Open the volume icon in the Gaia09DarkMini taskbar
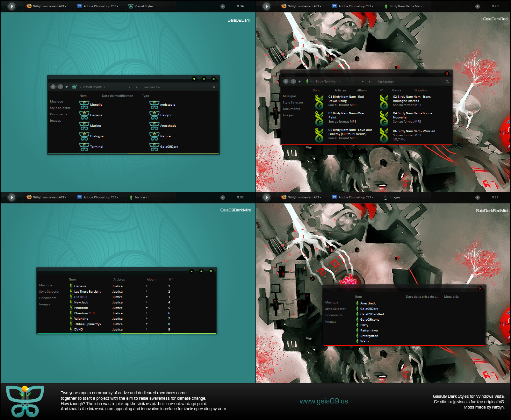The image size is (511, 420). (223, 197)
